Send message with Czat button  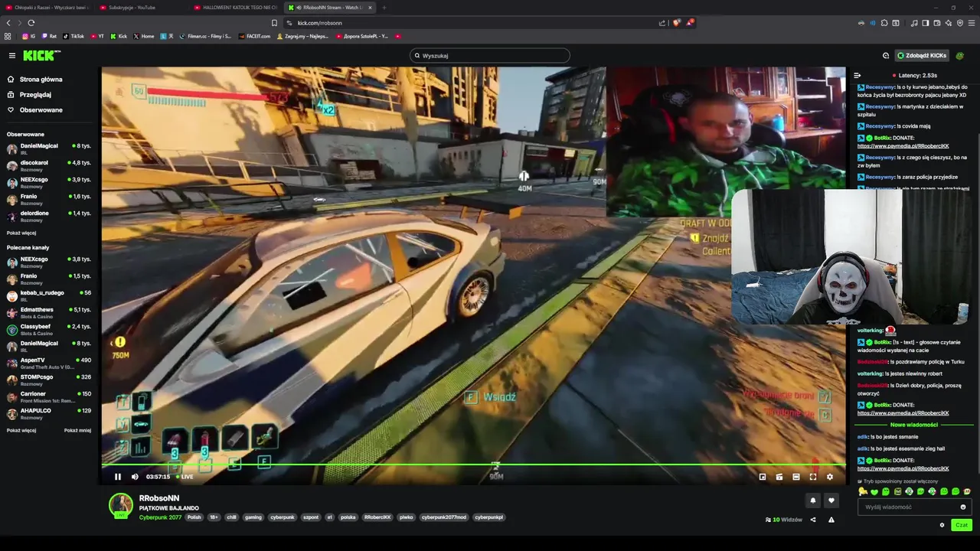tap(962, 525)
